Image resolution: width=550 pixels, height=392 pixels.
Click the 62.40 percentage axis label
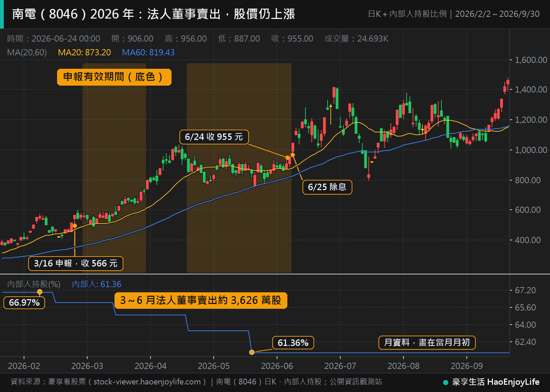[525, 342]
